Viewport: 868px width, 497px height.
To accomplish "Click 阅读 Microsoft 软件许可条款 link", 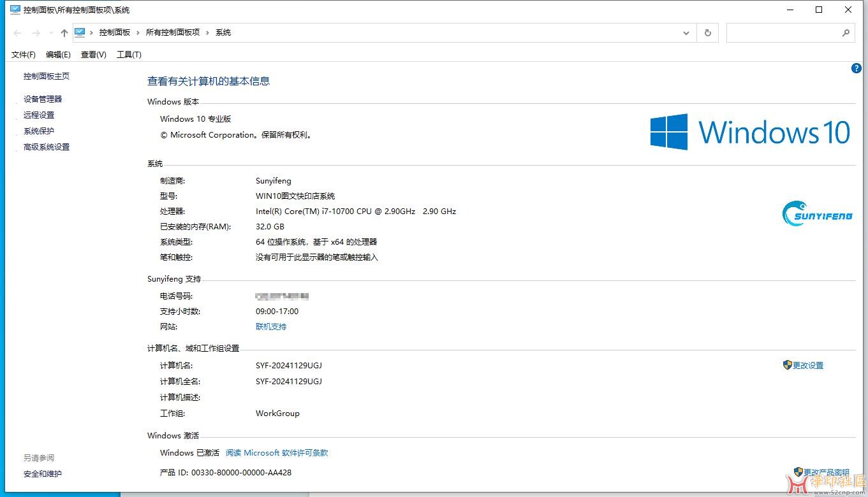I will point(277,453).
